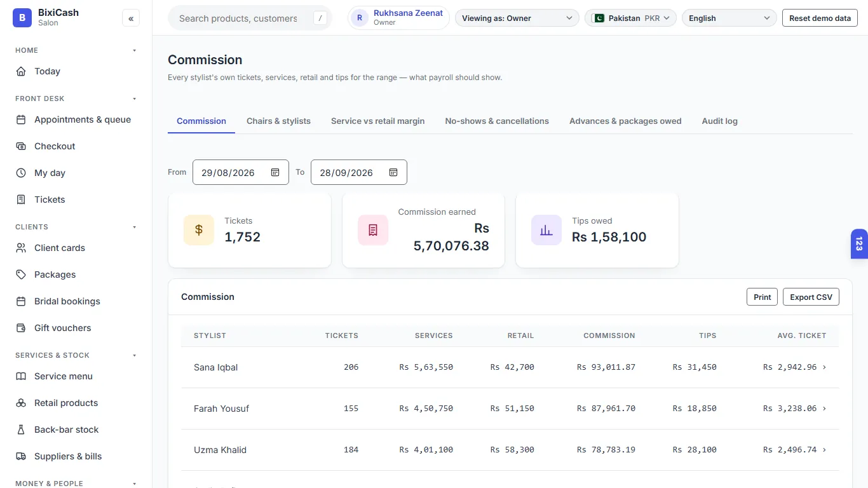Click the blue 123 side tab
Image resolution: width=868 pixels, height=488 pixels.
(859, 244)
